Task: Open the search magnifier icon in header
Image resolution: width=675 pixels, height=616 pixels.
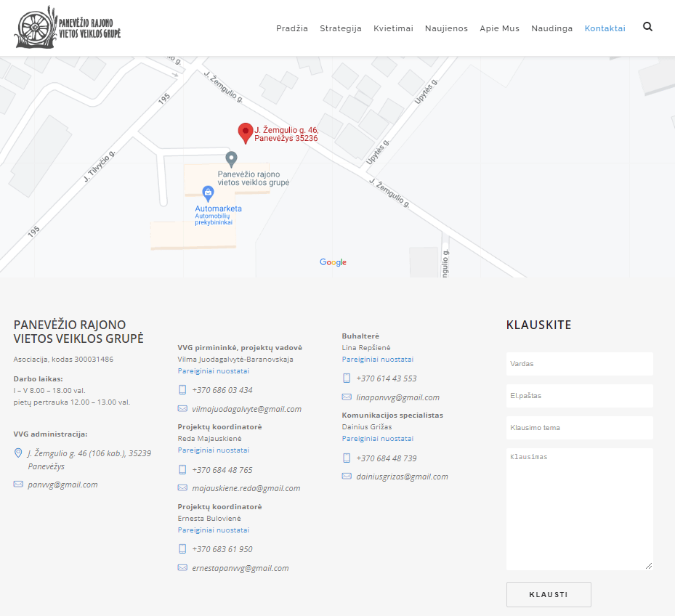Action: click(647, 27)
